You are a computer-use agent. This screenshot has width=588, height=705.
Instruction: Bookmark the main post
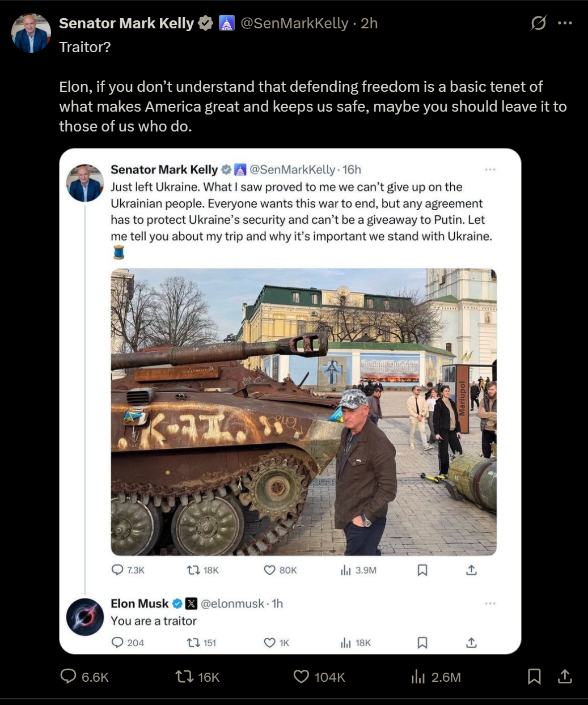(x=534, y=677)
